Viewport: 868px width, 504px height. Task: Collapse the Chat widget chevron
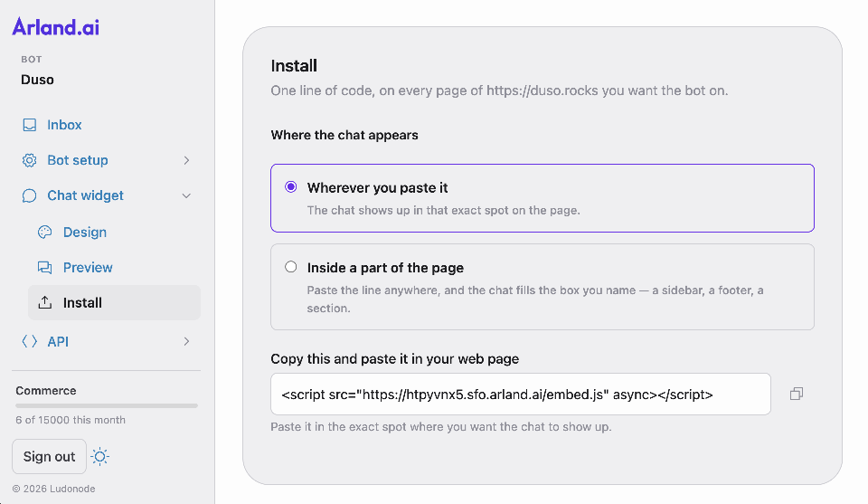(x=186, y=195)
